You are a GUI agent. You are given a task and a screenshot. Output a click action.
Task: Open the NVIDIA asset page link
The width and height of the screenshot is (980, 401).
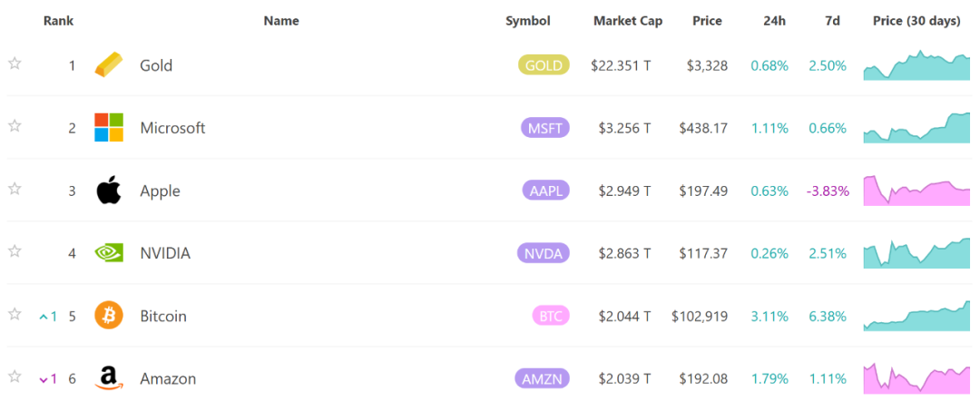(165, 253)
